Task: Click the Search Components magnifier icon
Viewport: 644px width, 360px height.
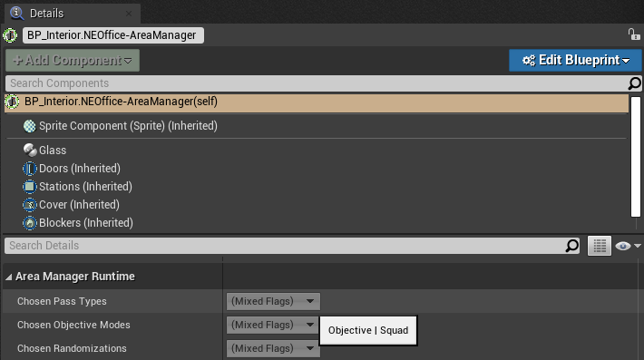Action: 635,83
